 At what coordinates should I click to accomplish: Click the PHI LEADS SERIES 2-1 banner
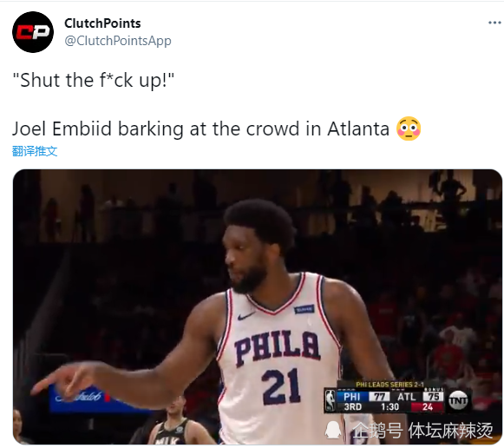point(389,385)
